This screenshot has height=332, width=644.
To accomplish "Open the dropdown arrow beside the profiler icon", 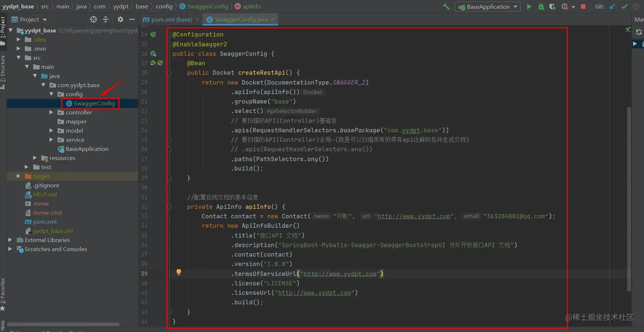I will (x=573, y=7).
